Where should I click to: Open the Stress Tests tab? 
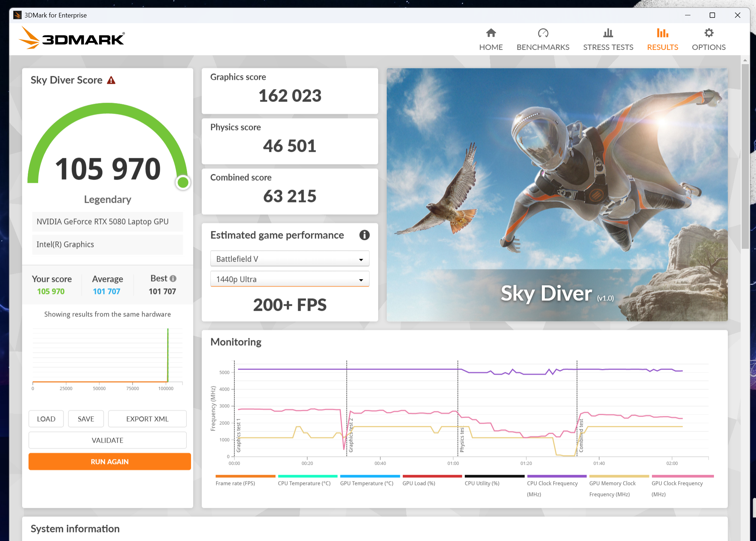608,40
